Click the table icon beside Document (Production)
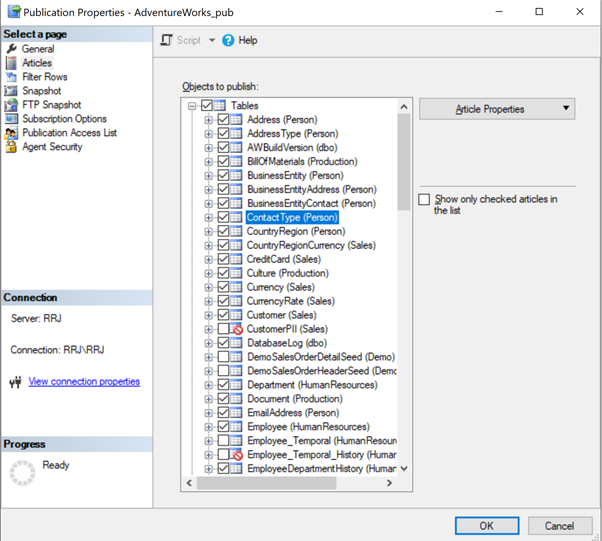 [x=236, y=399]
